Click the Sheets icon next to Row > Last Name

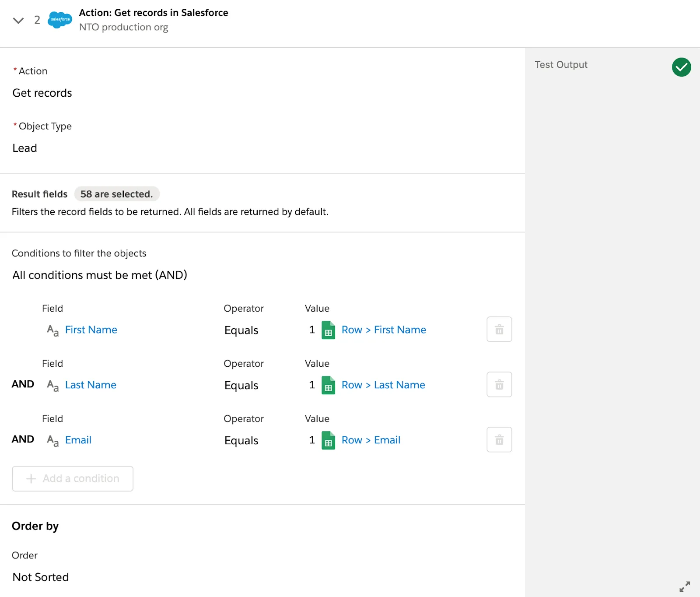point(328,386)
